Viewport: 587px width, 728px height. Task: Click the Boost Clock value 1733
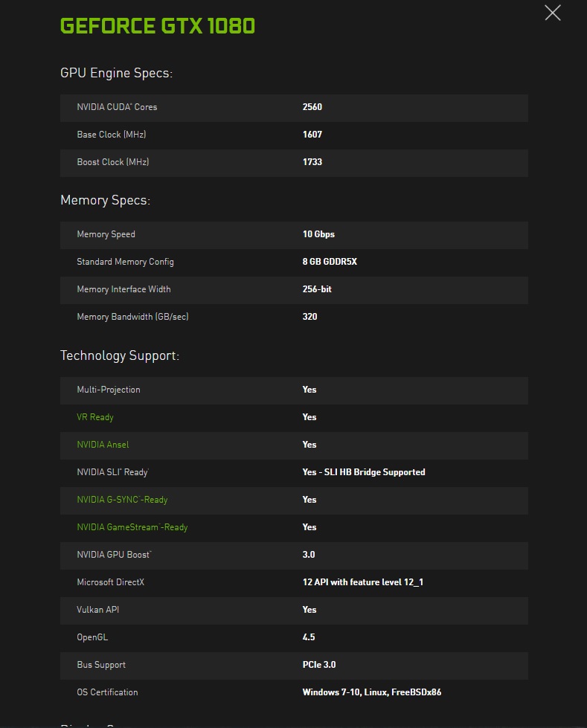point(312,162)
